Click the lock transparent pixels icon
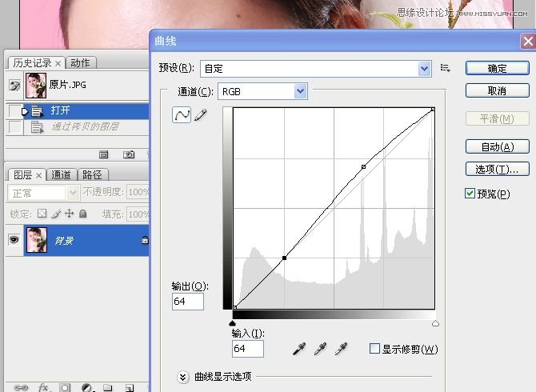The width and height of the screenshot is (536, 392). [x=42, y=214]
